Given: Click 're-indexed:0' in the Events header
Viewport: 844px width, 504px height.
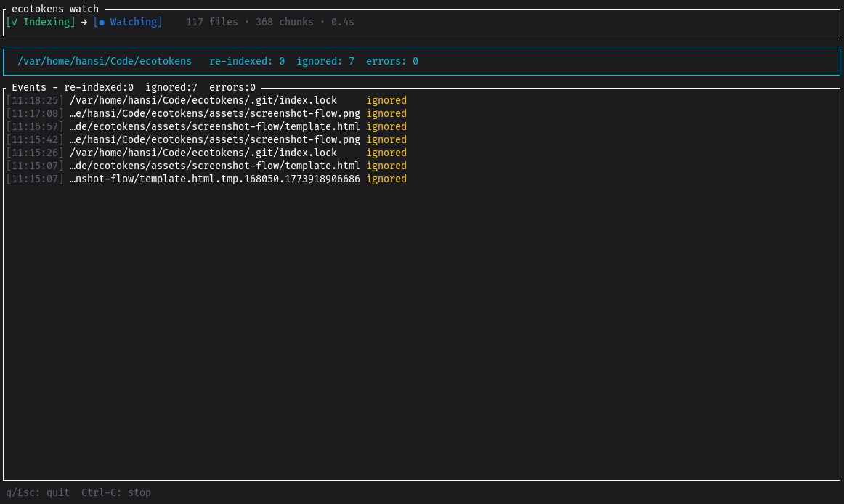Looking at the screenshot, I should (99, 87).
